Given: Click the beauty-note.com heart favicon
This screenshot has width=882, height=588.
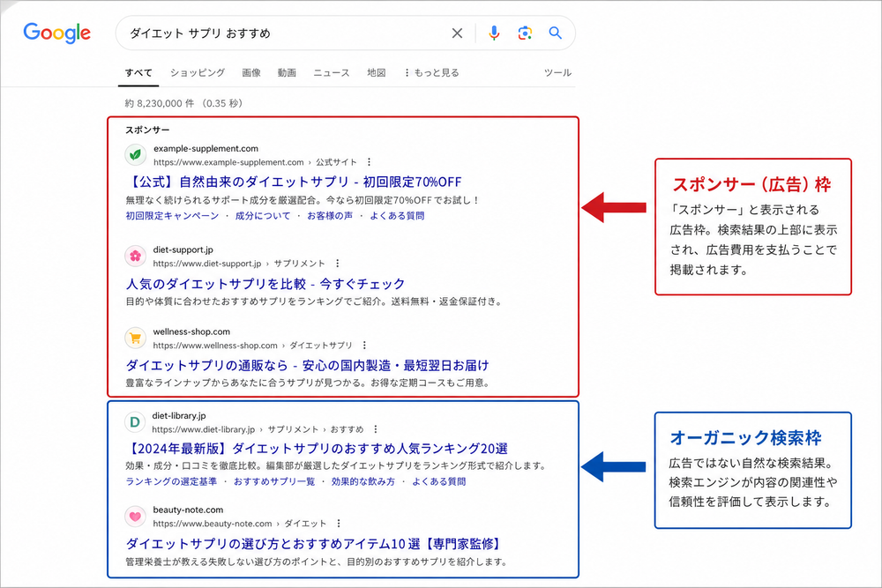Looking at the screenshot, I should coord(135,516).
